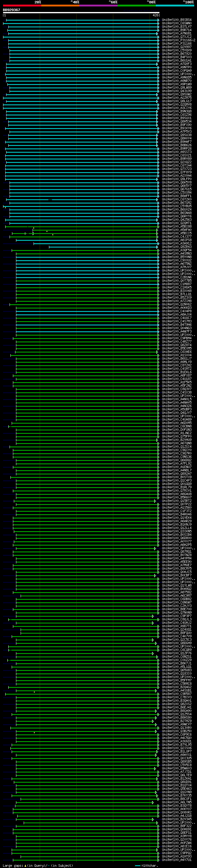Select hit UniRef100_A9NTP0
The width and height of the screenshot is (197, 868).
click(x=176, y=67)
